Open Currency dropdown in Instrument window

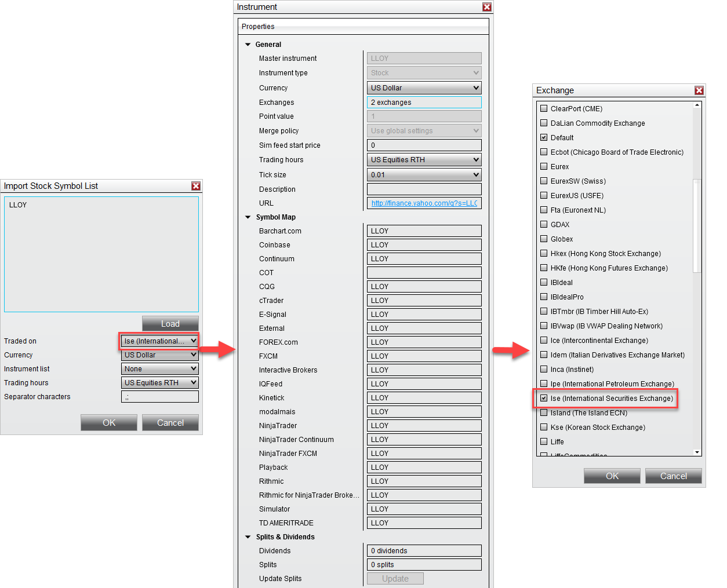point(424,88)
